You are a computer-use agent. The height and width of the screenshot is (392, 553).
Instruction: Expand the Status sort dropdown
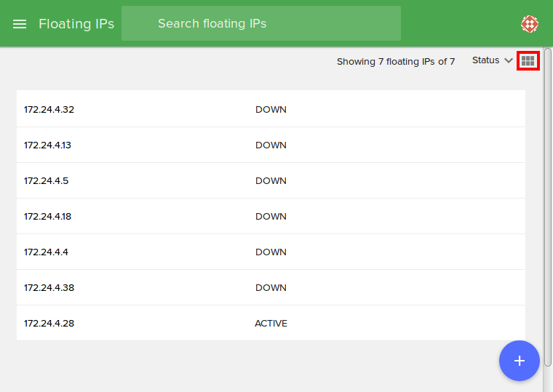pos(485,60)
